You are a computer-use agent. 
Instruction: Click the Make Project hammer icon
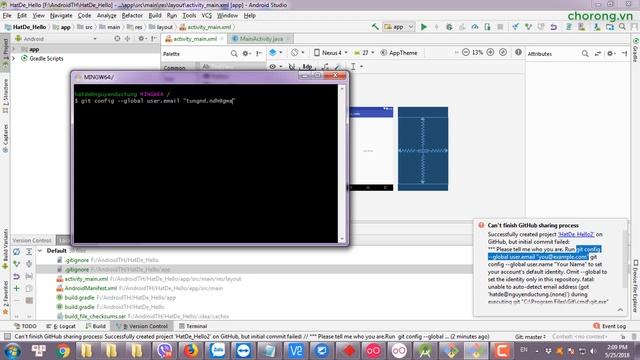pos(375,27)
